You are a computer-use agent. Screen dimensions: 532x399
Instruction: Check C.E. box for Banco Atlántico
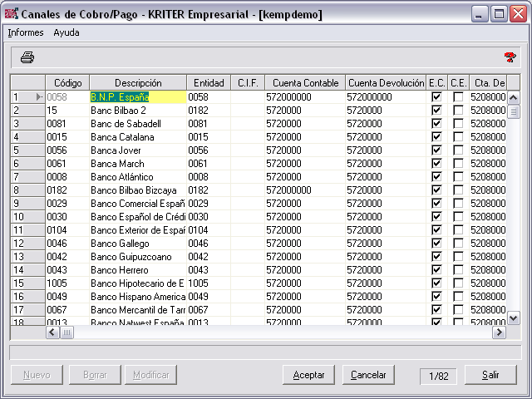coord(458,177)
